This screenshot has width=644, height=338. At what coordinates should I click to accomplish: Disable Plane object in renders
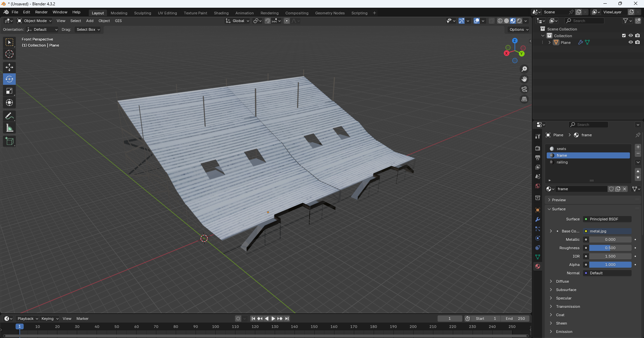pyautogui.click(x=638, y=43)
